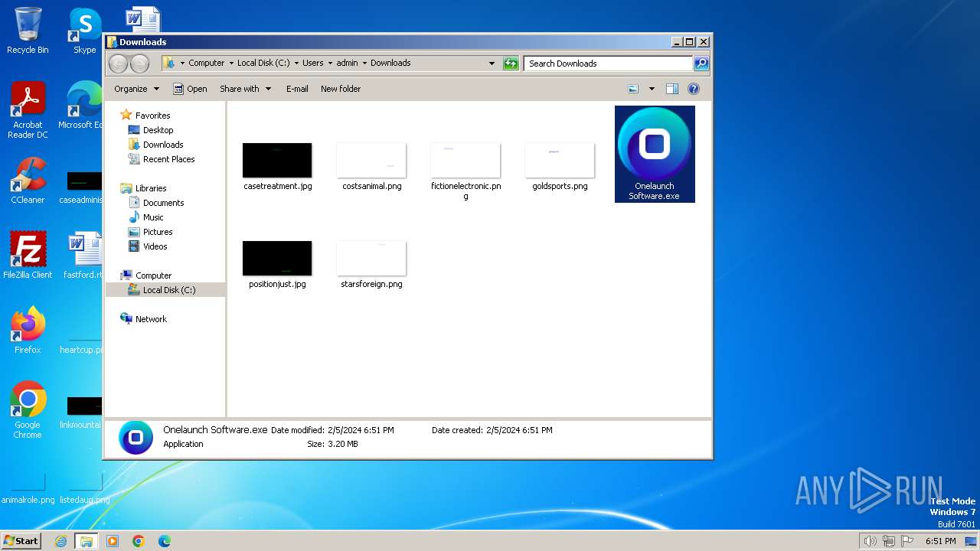980x551 pixels.
Task: Open the Explorer help button
Action: pos(694,89)
